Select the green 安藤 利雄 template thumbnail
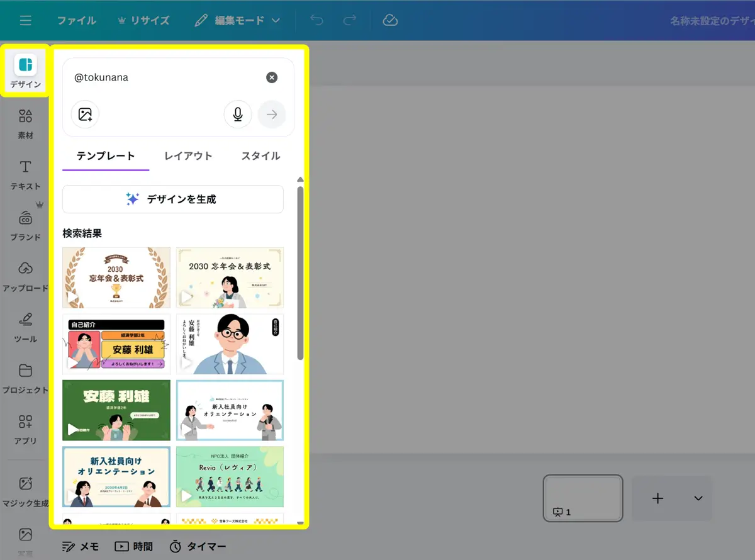This screenshot has height=560, width=755. click(116, 410)
